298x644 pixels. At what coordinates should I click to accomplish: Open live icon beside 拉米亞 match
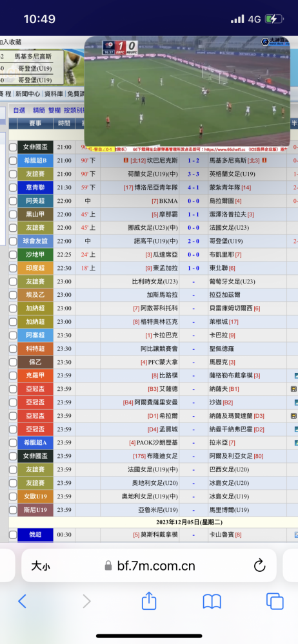click(295, 443)
